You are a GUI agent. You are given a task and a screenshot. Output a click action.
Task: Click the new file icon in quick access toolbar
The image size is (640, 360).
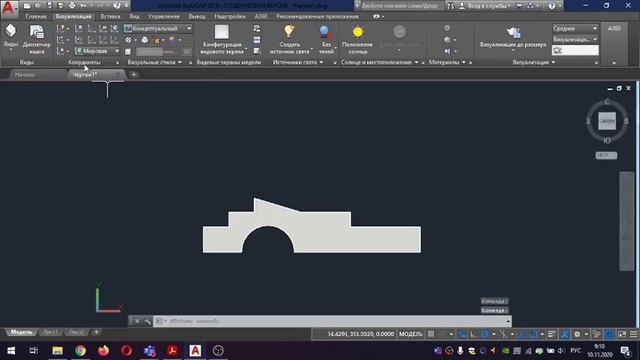tap(27, 6)
